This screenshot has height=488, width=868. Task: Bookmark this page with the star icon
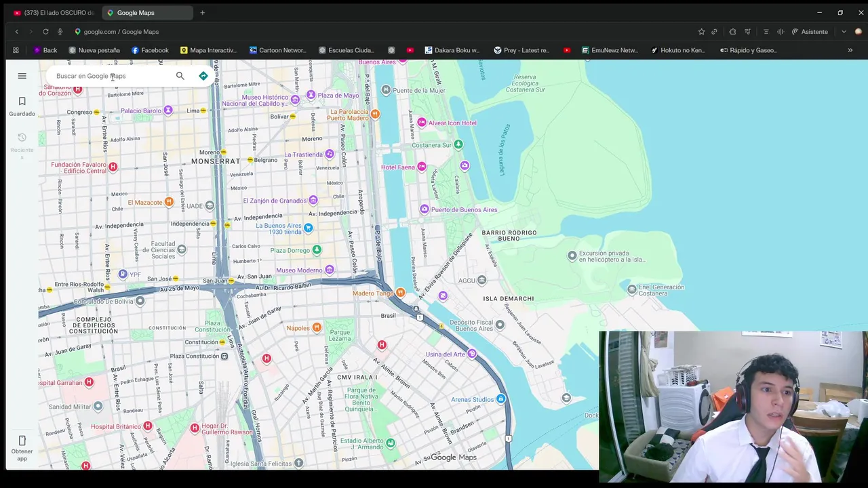tap(701, 32)
